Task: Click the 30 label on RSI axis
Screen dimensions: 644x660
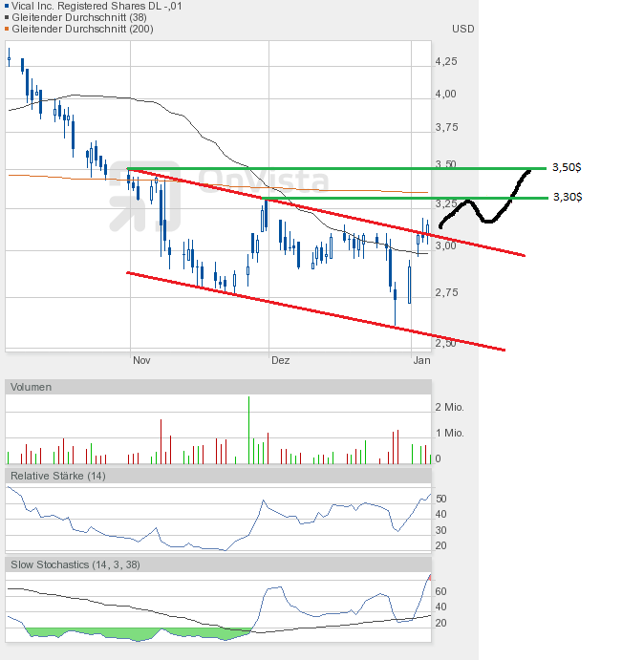Action: (441, 530)
